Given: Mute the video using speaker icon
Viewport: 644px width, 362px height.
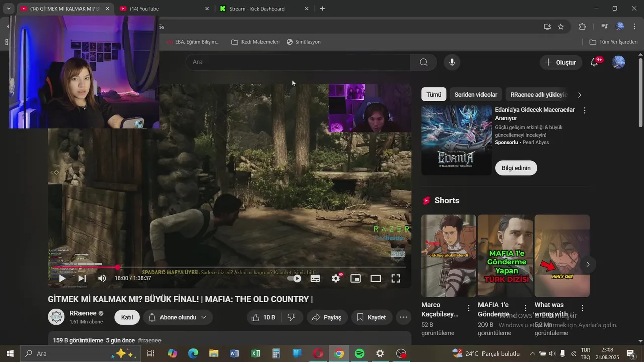Looking at the screenshot, I should click(102, 278).
